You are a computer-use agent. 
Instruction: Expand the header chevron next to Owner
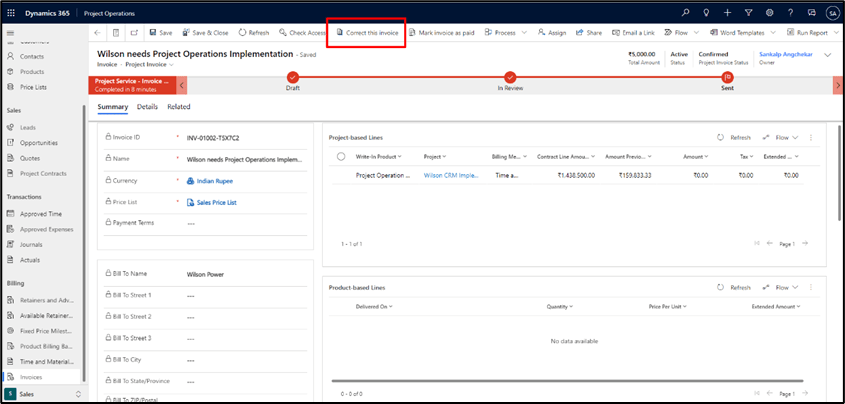click(828, 56)
